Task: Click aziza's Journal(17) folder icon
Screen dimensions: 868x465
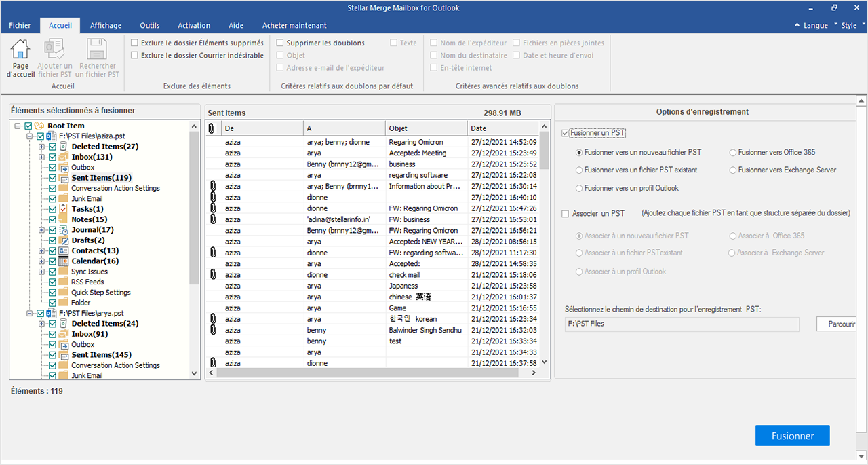Action: (63, 230)
